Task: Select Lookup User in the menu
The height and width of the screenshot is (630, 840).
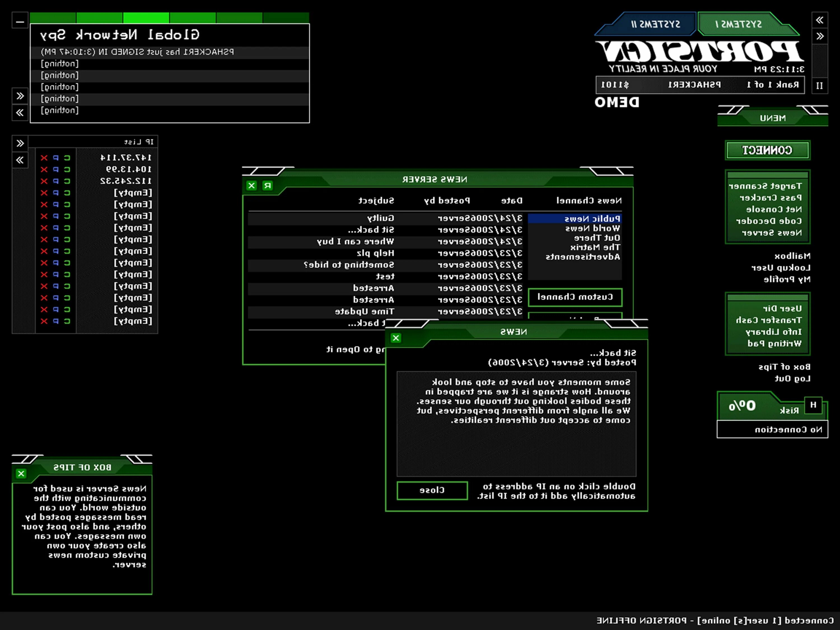Action: 781,268
